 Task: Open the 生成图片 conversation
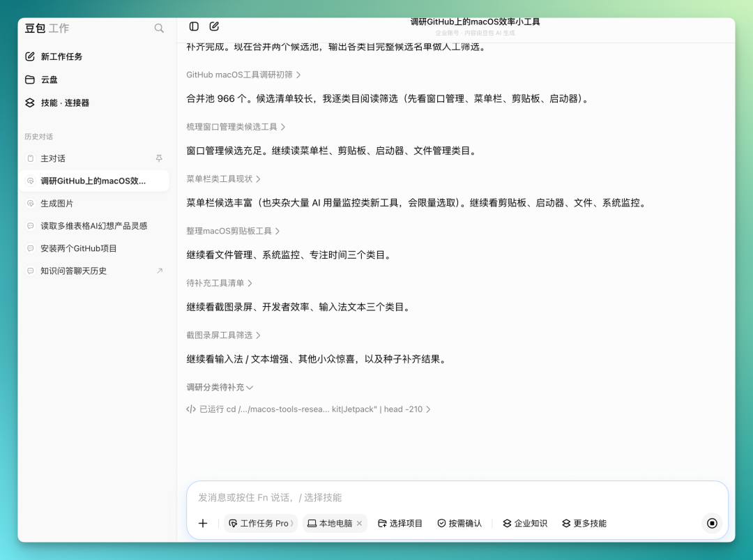click(x=95, y=203)
